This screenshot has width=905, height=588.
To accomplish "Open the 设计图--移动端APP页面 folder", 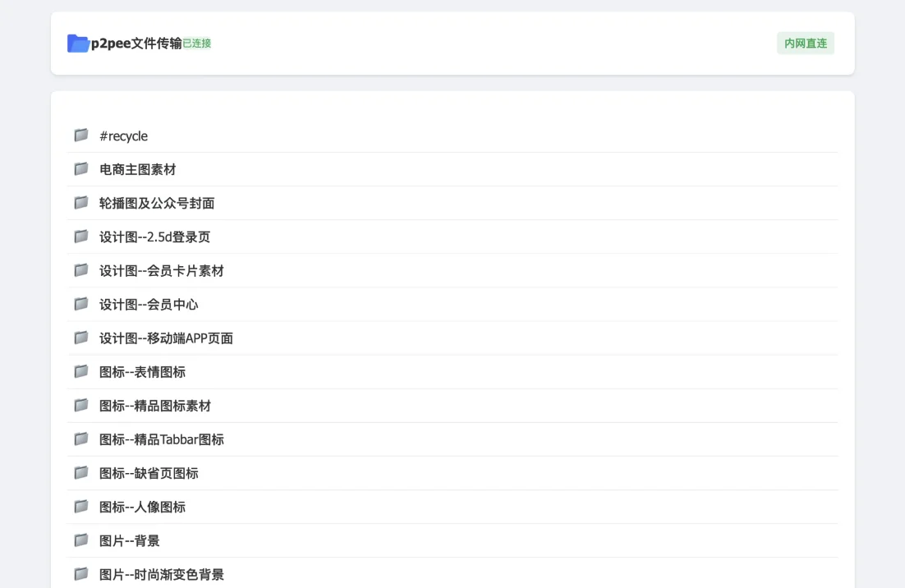I will (452, 338).
